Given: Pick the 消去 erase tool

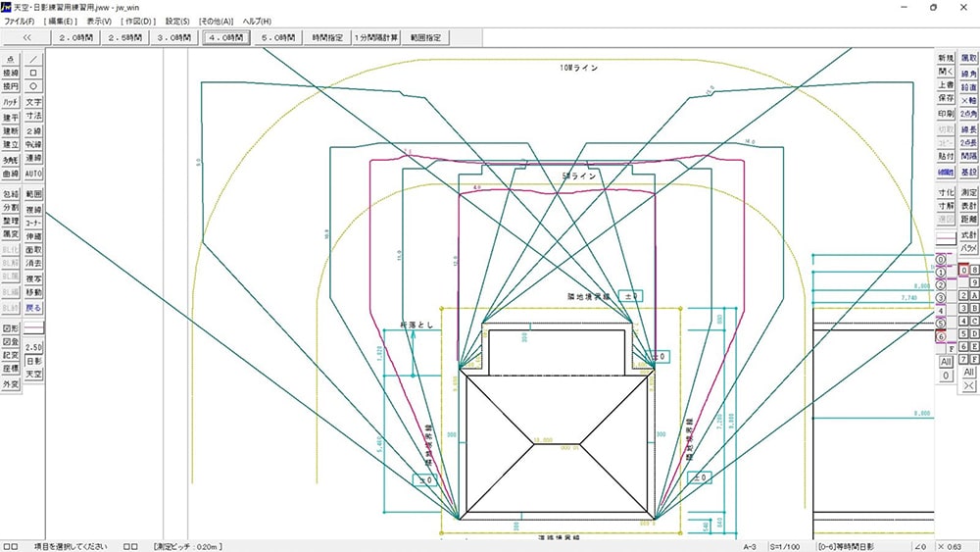Looking at the screenshot, I should 33,264.
